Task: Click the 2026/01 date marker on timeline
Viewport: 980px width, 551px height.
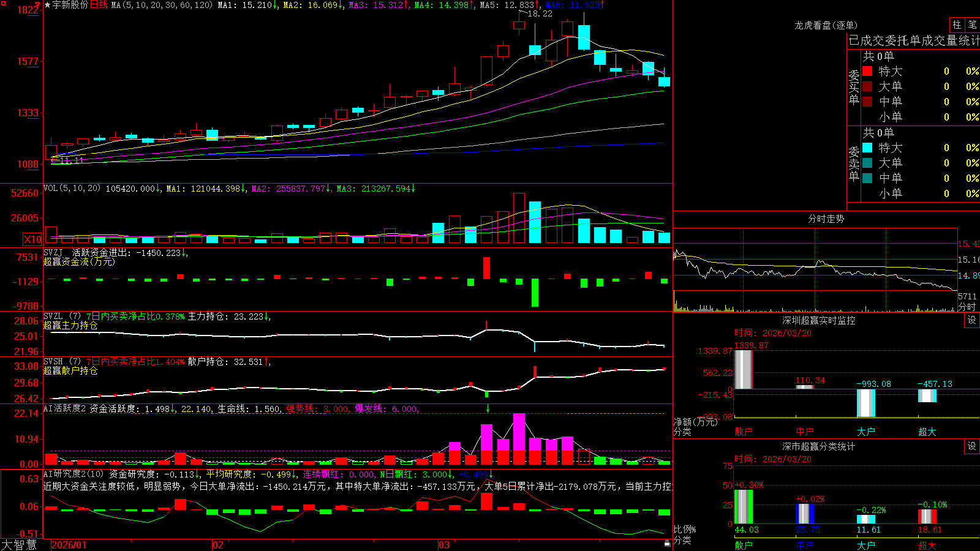Action: point(69,545)
